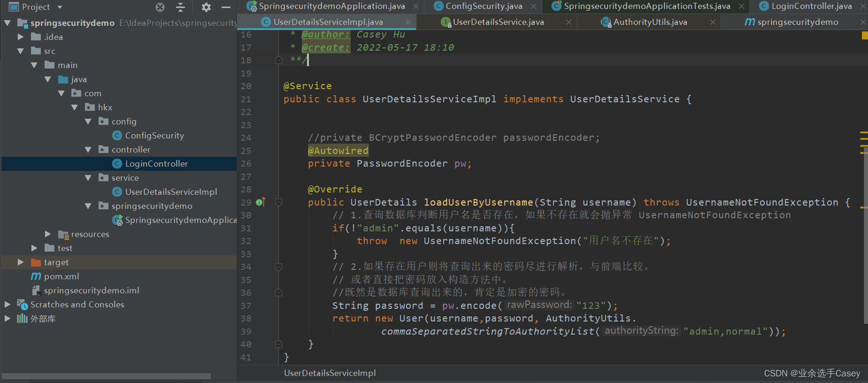
Task: Collapse the com package
Action: (61, 93)
